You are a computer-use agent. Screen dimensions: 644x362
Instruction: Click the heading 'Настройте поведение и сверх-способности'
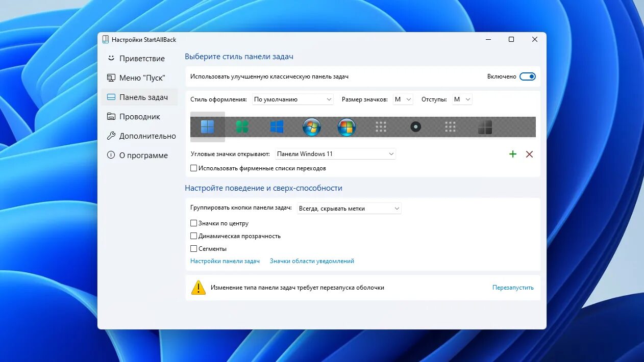pyautogui.click(x=263, y=188)
